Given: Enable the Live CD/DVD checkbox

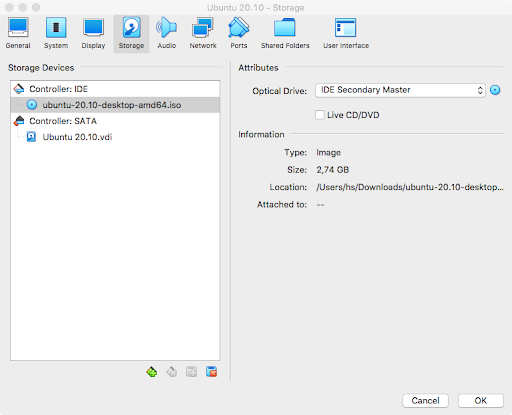Looking at the screenshot, I should tap(320, 115).
